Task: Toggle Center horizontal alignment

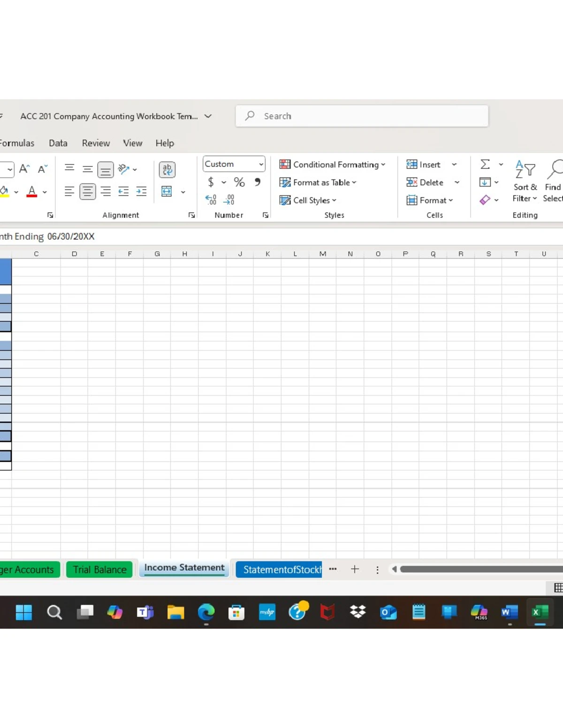Action: click(87, 191)
